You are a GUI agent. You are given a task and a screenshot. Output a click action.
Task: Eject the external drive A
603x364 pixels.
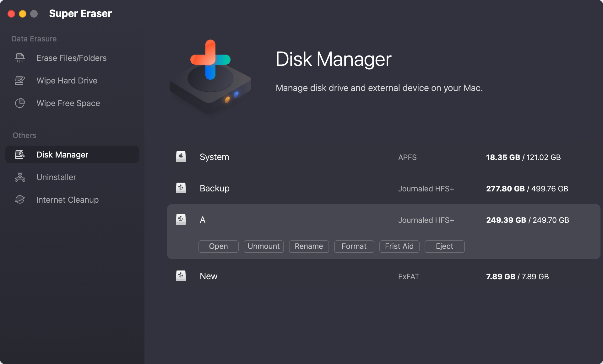click(444, 246)
